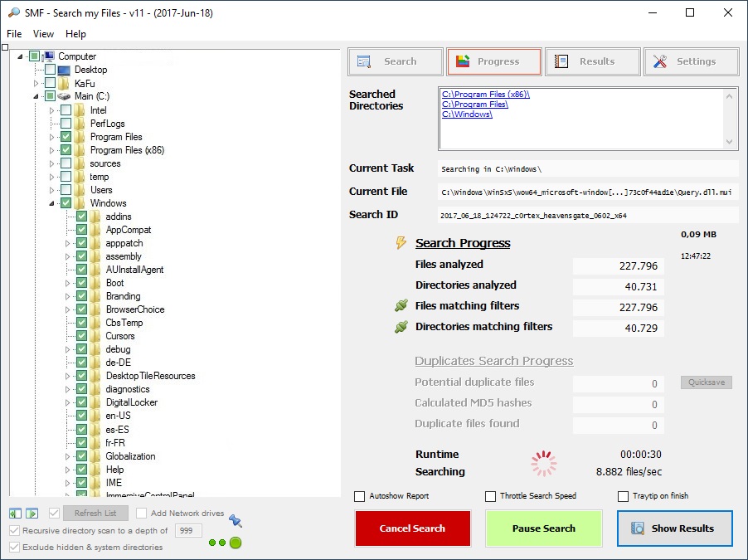Open the C:\Windows\ searched directory link
Image resolution: width=748 pixels, height=560 pixels.
(x=468, y=114)
